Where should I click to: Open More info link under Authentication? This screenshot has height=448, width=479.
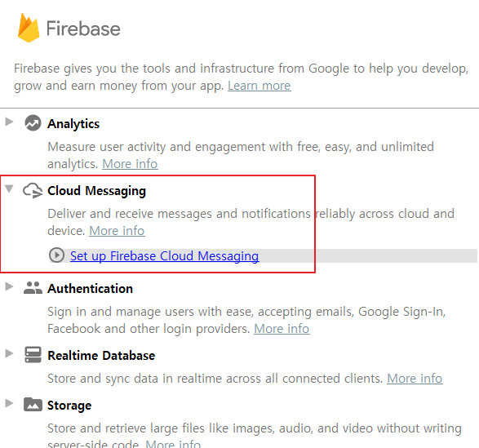[282, 329]
